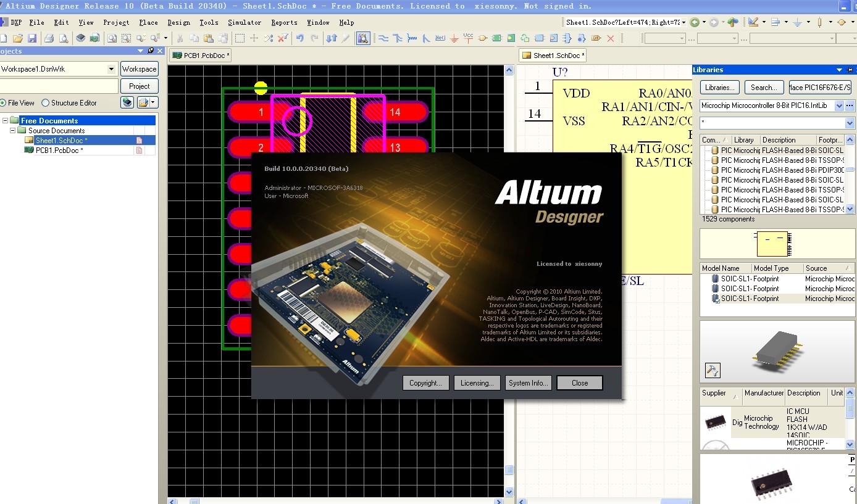Open the Libraries panel options dropdown arrow

(x=839, y=70)
